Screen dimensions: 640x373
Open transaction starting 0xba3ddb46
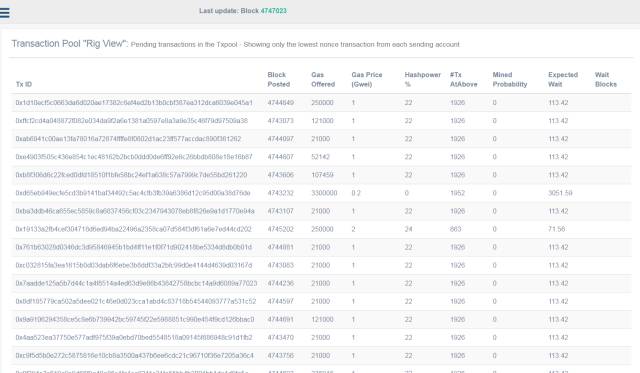pyautogui.click(x=135, y=211)
